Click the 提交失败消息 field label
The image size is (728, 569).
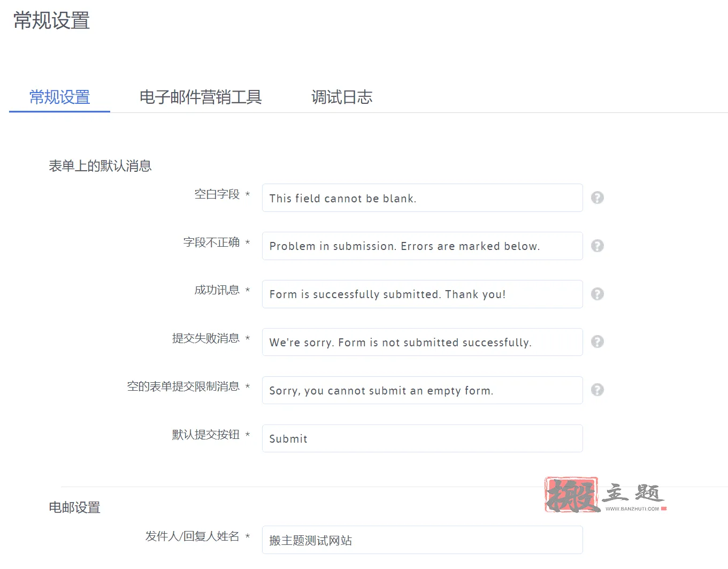point(206,338)
